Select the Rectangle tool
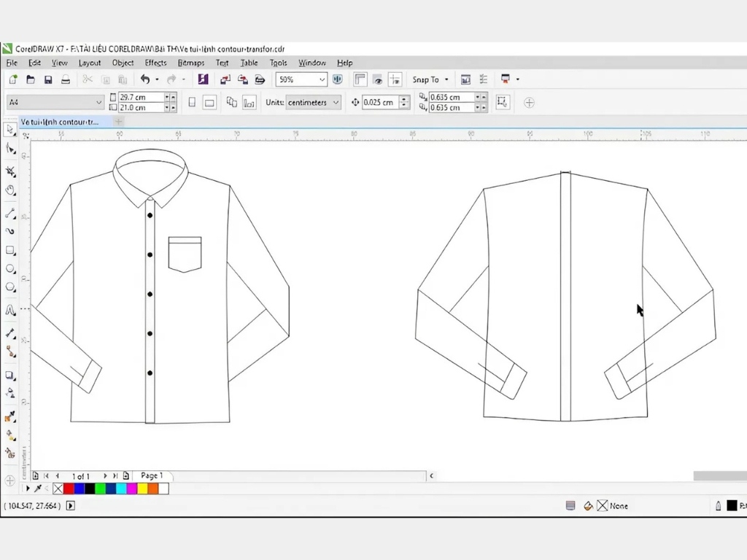 click(x=10, y=250)
